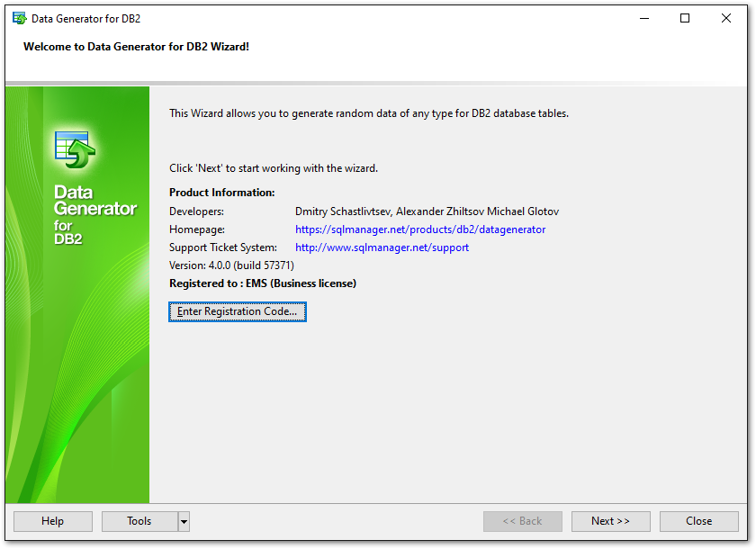
Task: Click the Data Generator title bar app icon
Action: [x=19, y=19]
